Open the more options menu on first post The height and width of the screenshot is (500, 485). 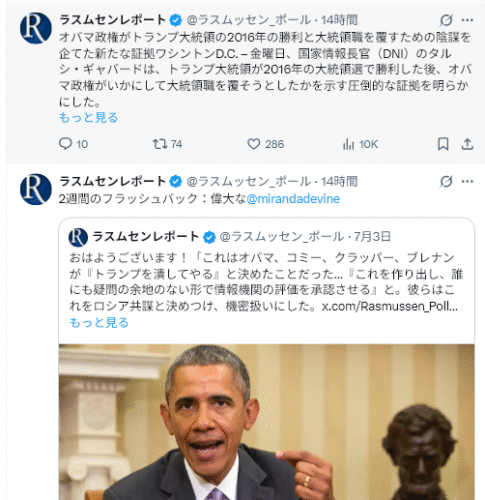pyautogui.click(x=467, y=20)
